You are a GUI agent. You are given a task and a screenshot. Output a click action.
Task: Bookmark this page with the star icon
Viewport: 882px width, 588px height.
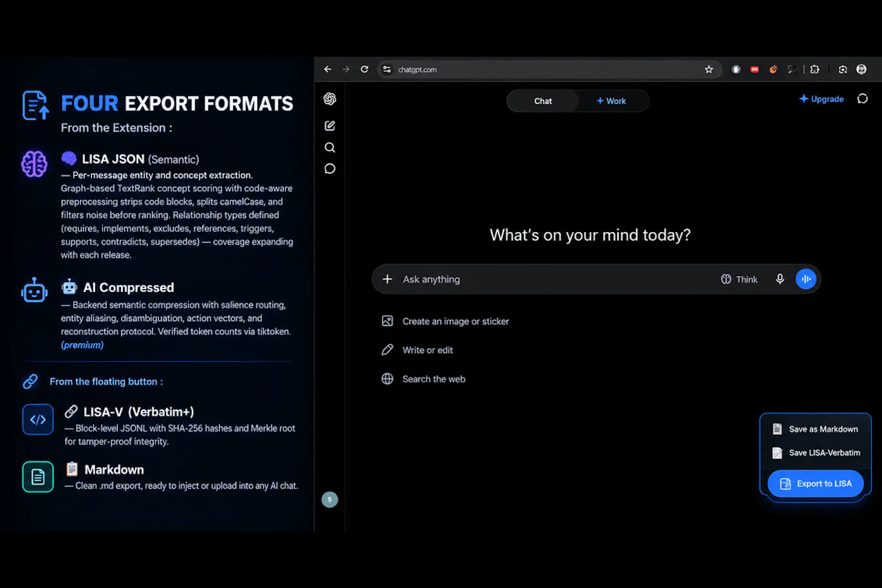pos(709,69)
